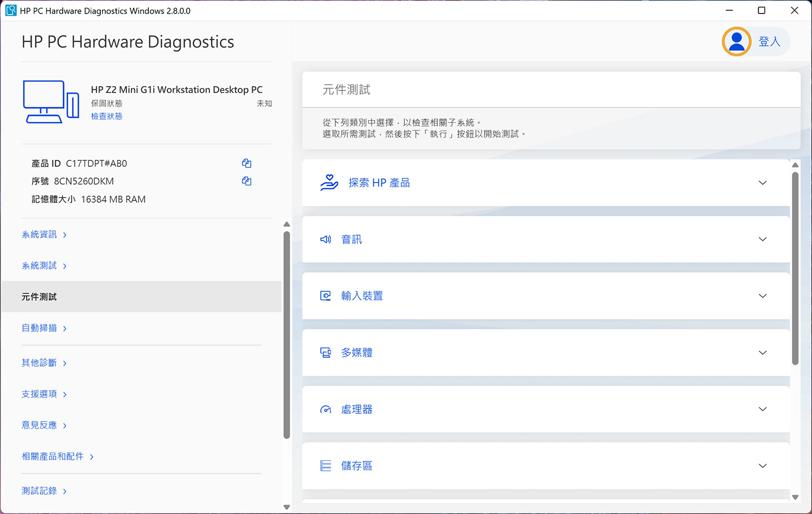Image resolution: width=812 pixels, height=514 pixels.
Task: Open 檢查狀態 to check warranty
Action: (x=106, y=116)
